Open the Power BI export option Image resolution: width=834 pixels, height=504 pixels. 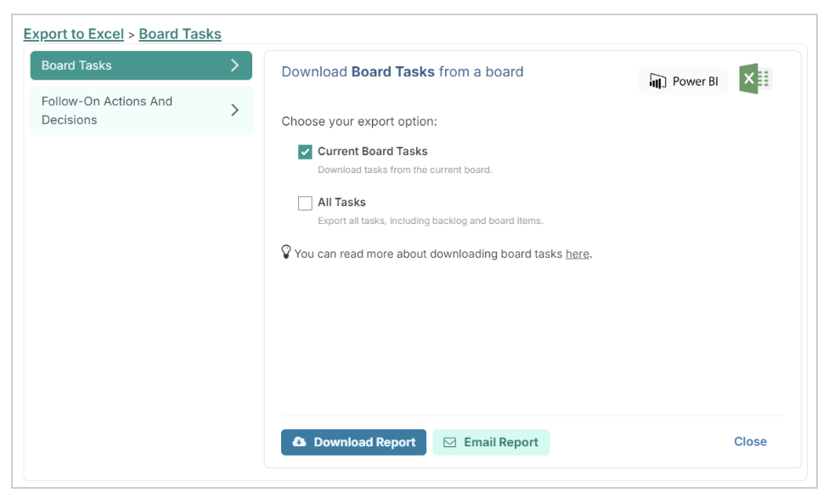[x=684, y=81]
